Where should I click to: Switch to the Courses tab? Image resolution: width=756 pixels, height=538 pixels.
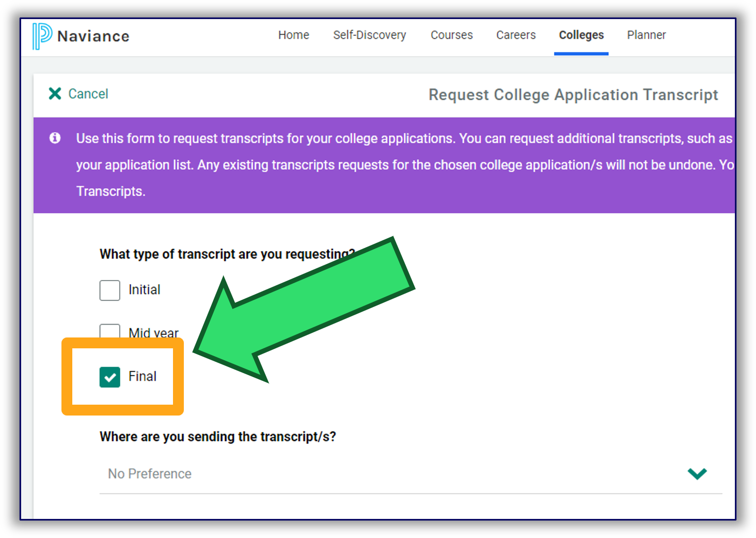(x=451, y=35)
